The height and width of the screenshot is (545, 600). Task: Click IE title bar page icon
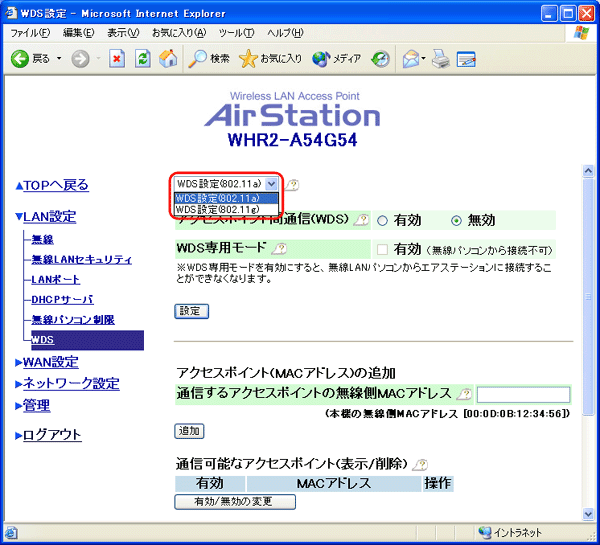11,13
